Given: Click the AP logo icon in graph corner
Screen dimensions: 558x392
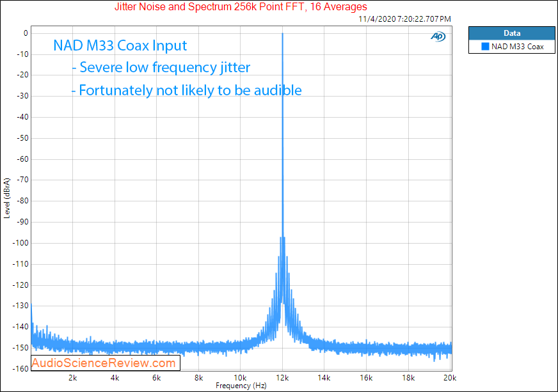Looking at the screenshot, I should pyautogui.click(x=438, y=36).
